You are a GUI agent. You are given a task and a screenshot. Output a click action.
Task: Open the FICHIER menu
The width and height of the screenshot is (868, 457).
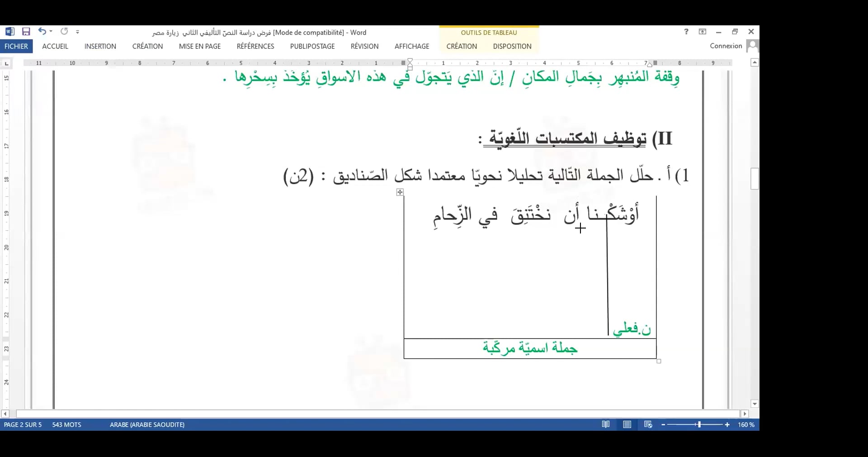click(16, 46)
